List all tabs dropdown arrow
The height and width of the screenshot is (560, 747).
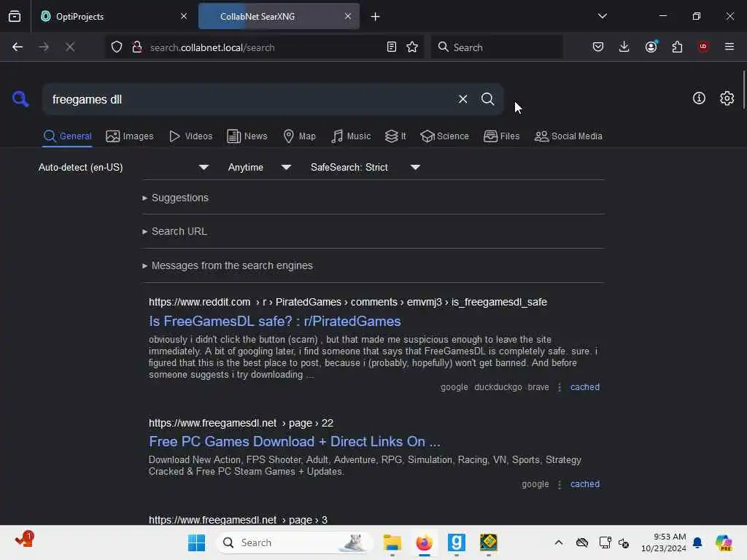602,16
